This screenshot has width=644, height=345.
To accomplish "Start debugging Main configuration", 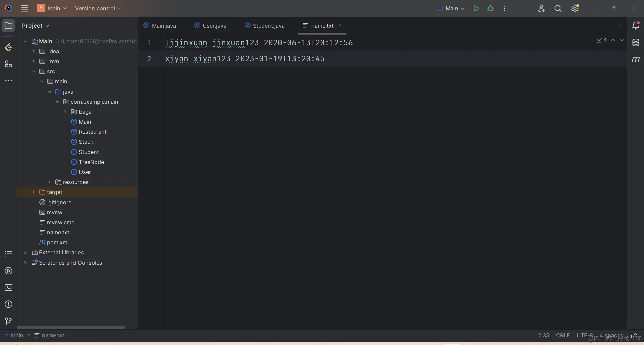I will tap(490, 8).
